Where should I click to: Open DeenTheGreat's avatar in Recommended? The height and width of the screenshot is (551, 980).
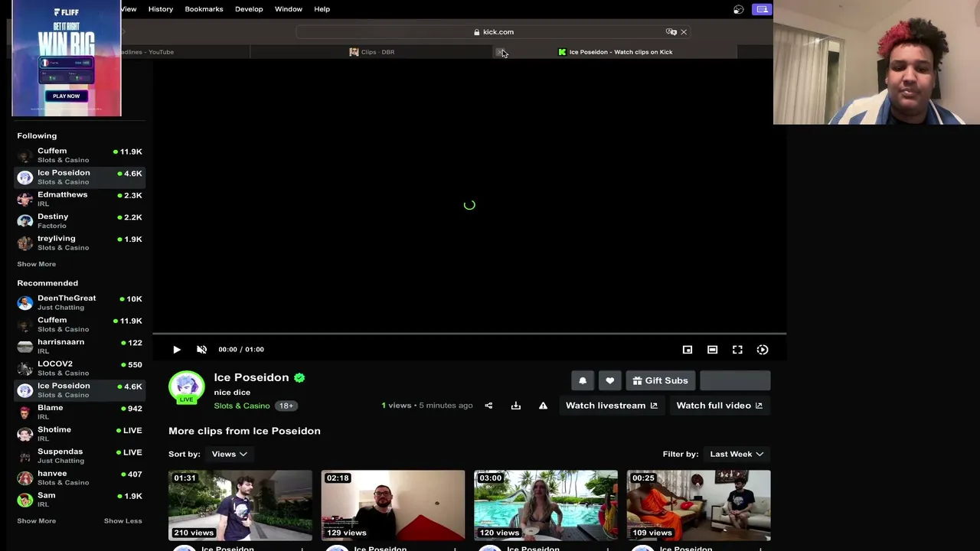25,303
